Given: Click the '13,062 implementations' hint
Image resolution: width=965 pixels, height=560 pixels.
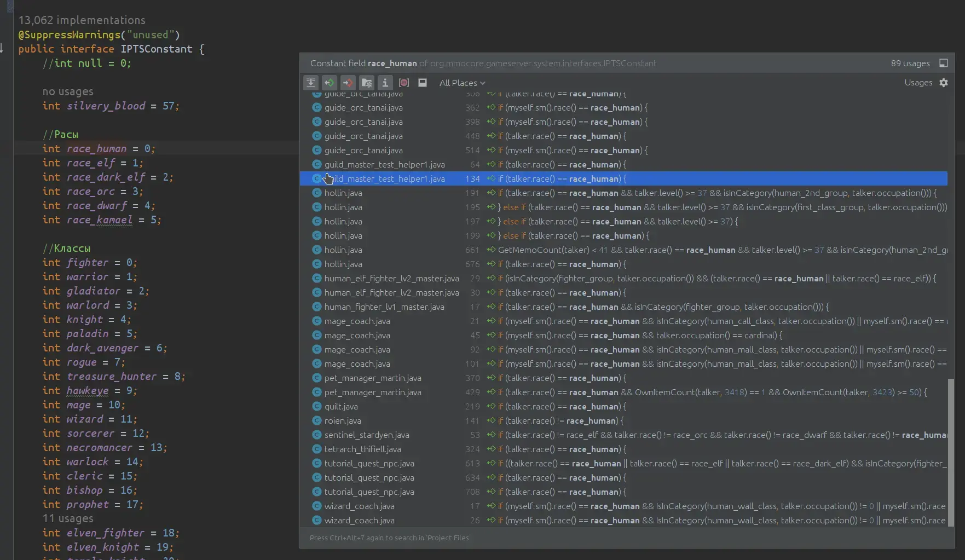Looking at the screenshot, I should (x=82, y=20).
